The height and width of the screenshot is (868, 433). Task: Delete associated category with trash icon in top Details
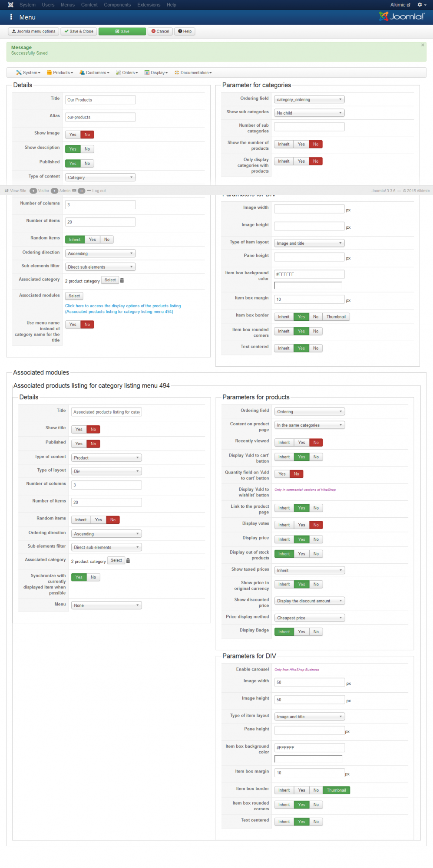point(122,280)
